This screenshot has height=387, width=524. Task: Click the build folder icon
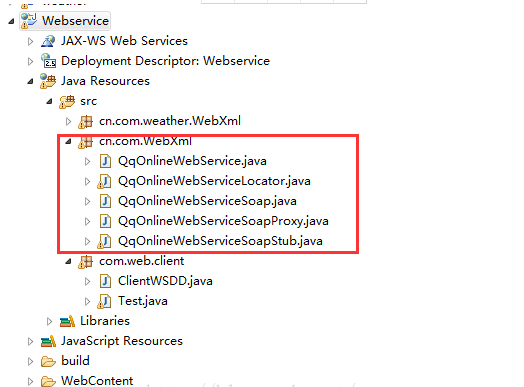(48, 361)
